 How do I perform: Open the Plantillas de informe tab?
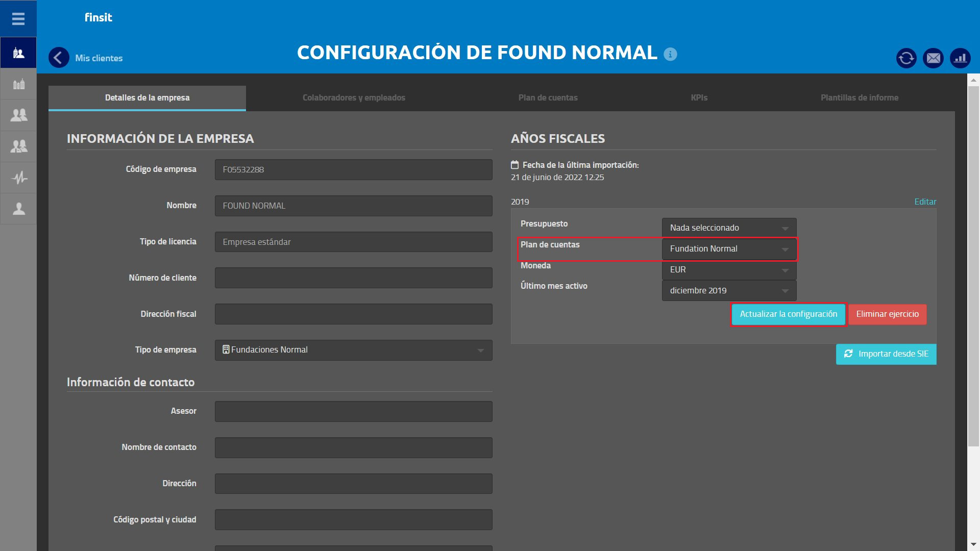(860, 97)
